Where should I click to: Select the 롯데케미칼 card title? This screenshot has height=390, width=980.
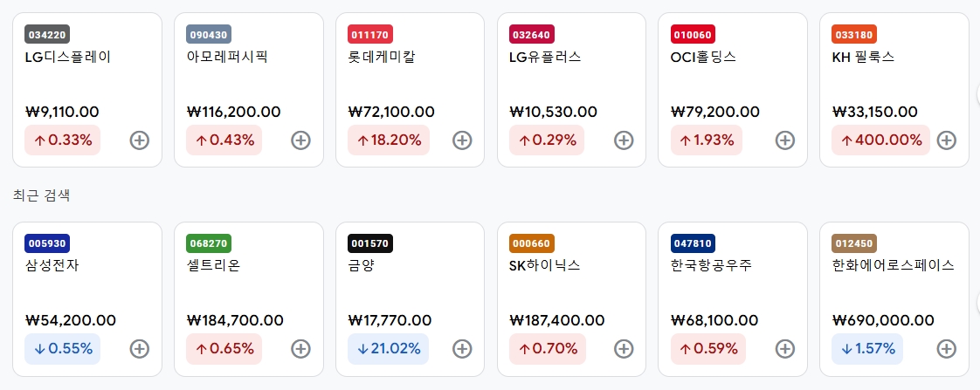tap(382, 57)
